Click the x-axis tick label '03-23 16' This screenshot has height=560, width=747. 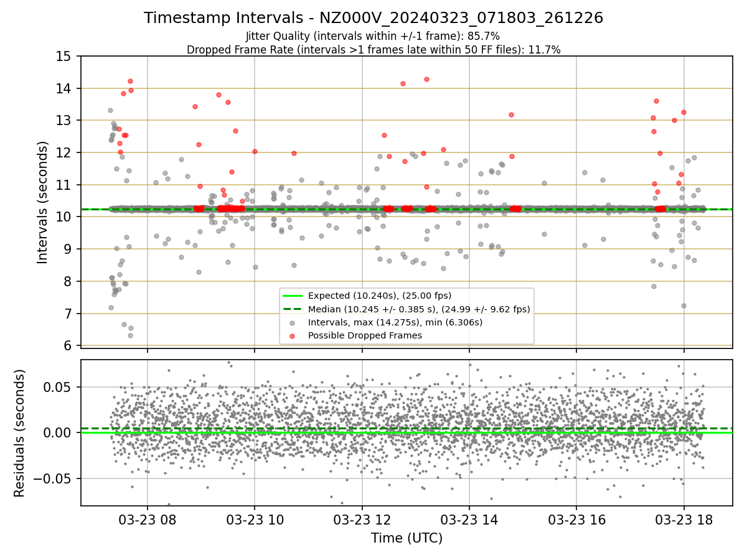[576, 521]
